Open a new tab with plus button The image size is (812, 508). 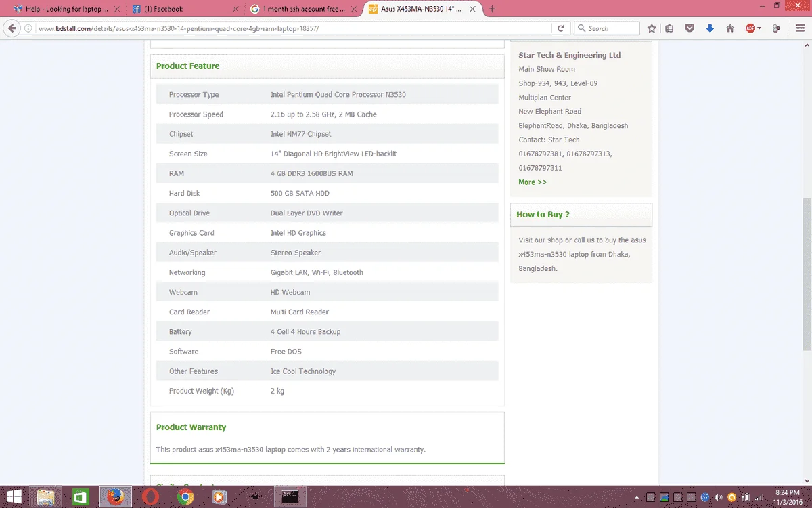point(492,9)
